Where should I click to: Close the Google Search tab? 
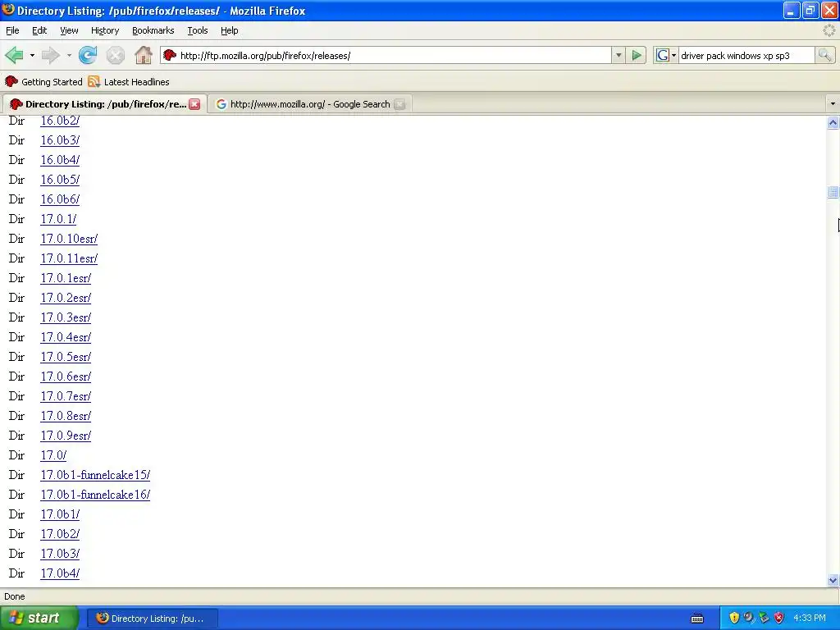tap(399, 104)
